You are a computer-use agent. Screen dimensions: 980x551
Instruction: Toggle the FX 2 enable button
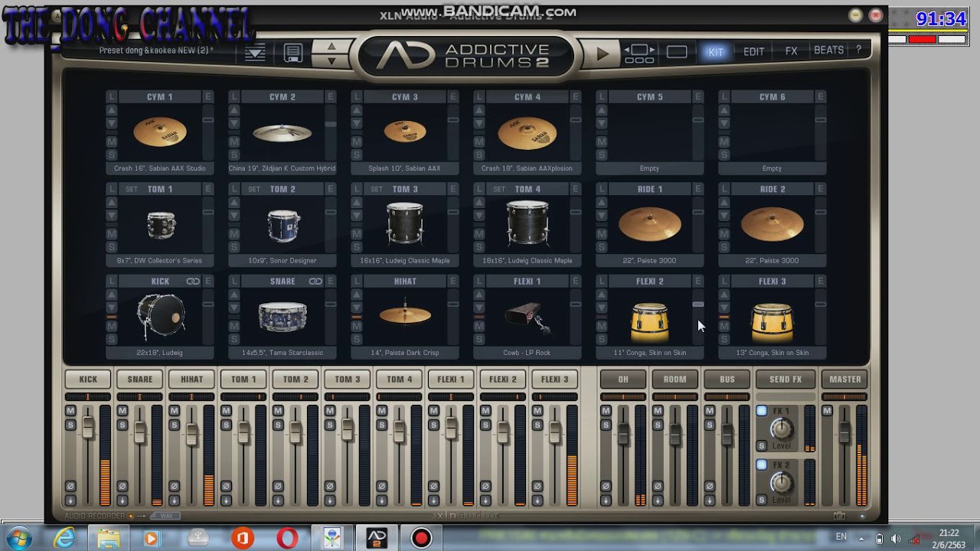[761, 465]
